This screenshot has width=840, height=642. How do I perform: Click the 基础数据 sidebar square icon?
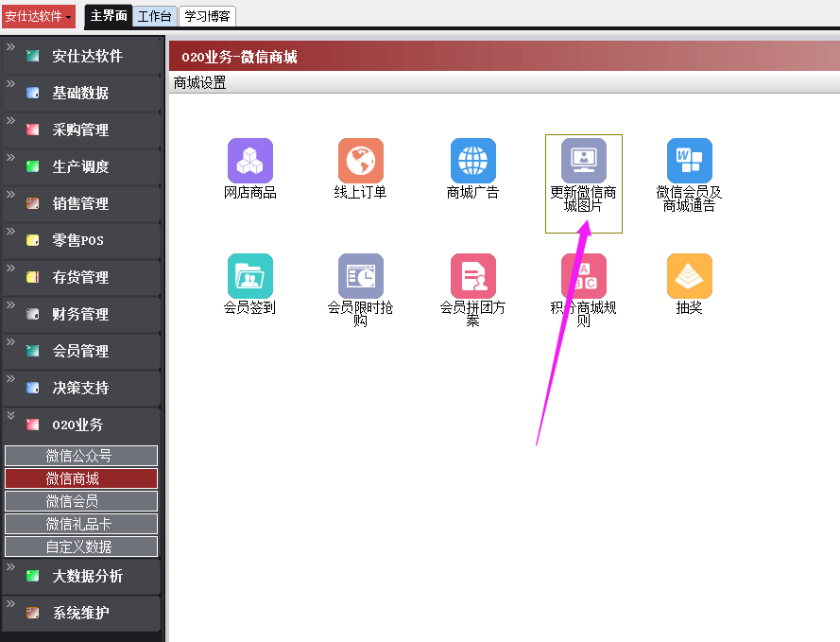point(33,93)
